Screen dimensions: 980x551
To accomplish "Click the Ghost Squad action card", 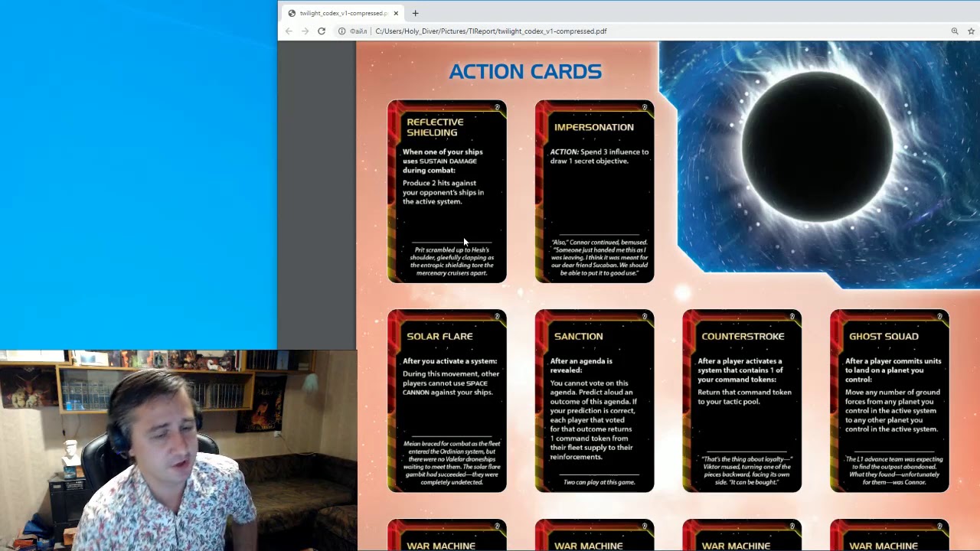I will 890,401.
